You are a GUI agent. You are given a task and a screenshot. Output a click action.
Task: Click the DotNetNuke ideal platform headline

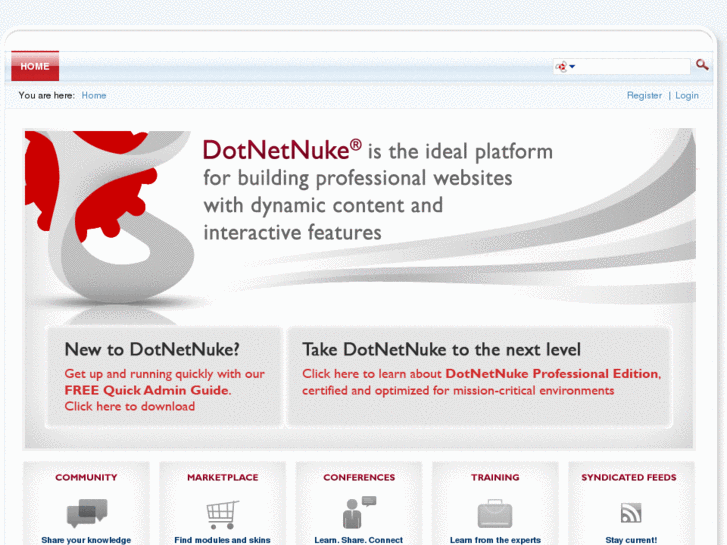378,191
